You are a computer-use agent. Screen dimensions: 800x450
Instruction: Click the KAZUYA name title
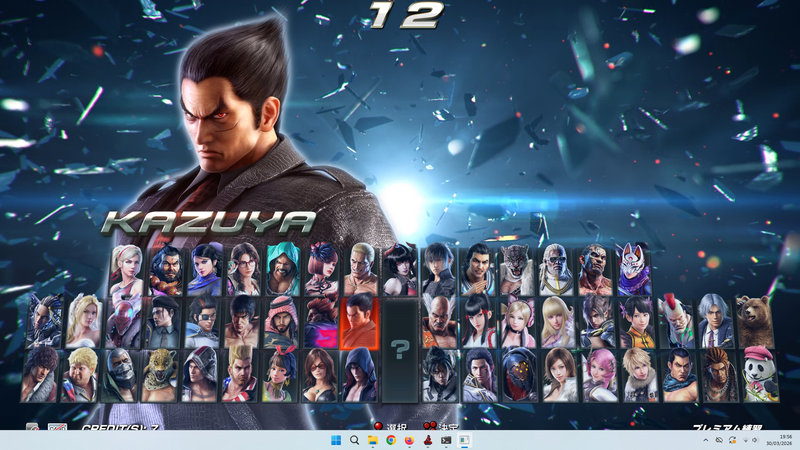209,222
